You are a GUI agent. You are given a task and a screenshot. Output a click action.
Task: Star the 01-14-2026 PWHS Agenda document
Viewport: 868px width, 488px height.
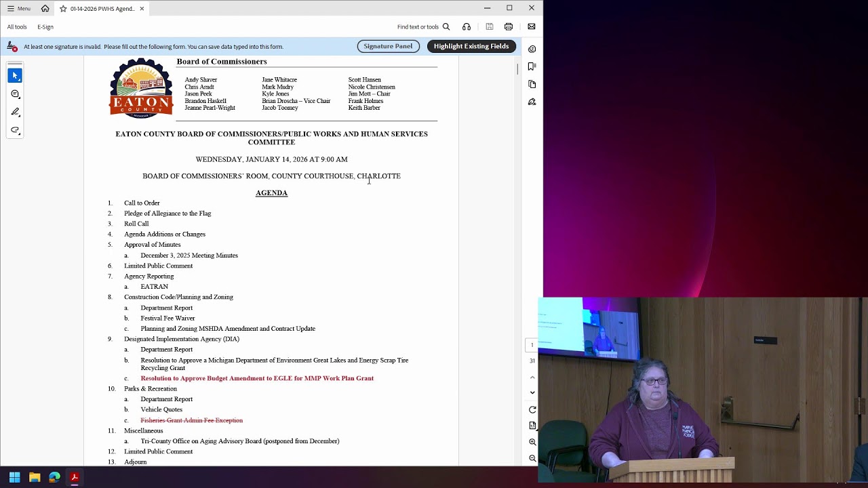tap(63, 9)
